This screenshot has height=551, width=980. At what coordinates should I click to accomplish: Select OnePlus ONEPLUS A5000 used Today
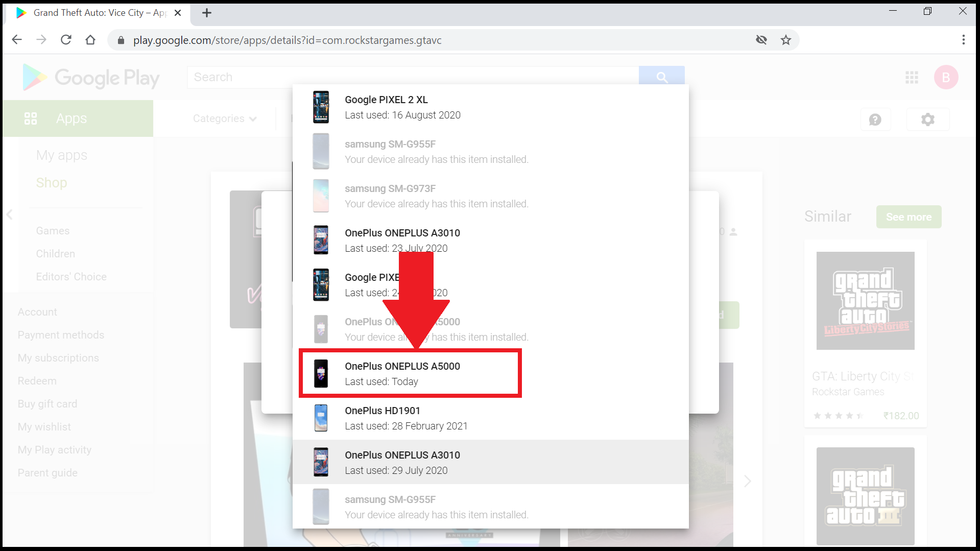pyautogui.click(x=491, y=374)
